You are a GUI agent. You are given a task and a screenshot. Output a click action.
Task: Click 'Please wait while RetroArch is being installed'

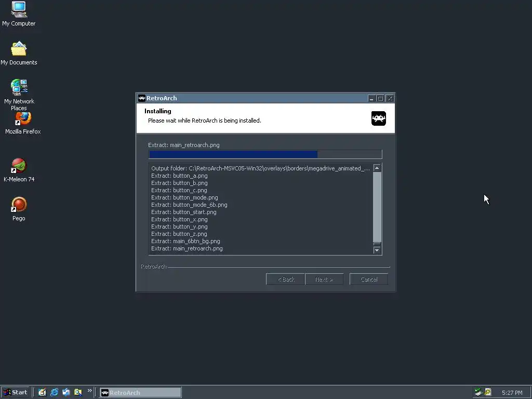pos(205,121)
